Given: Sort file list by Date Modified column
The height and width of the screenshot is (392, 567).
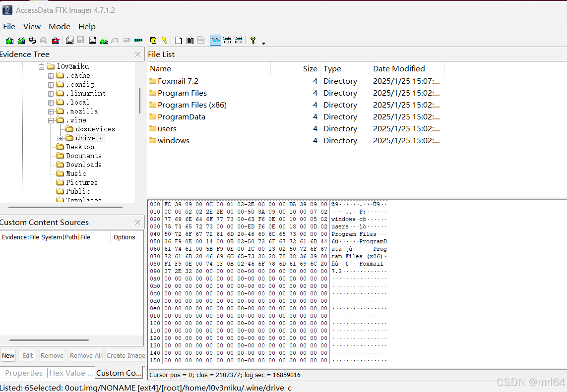Looking at the screenshot, I should point(407,69).
